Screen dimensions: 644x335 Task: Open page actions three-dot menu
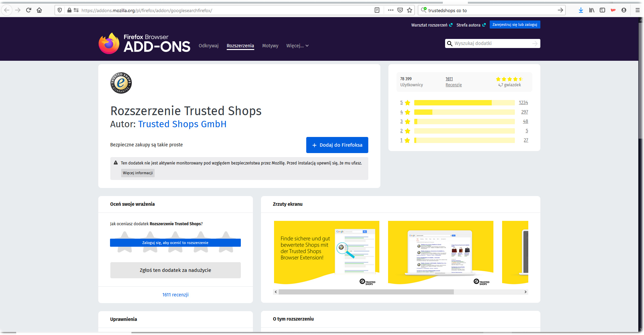pyautogui.click(x=390, y=10)
